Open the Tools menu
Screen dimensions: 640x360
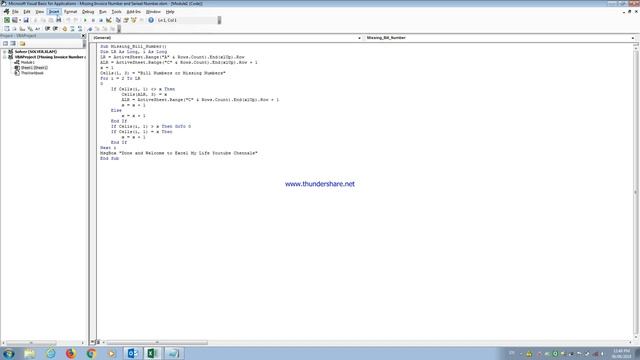116,12
